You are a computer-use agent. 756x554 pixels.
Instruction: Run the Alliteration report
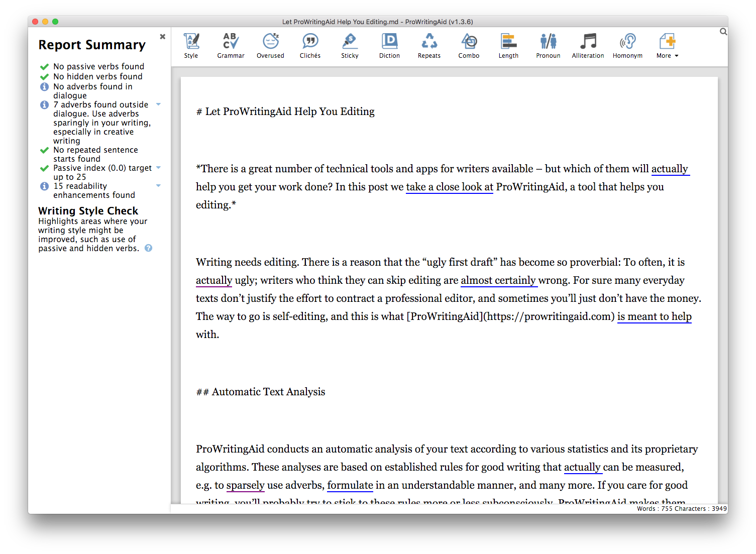(588, 46)
